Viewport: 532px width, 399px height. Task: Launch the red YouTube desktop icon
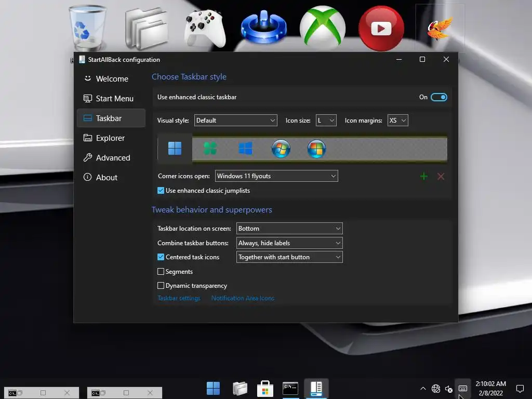(x=381, y=29)
